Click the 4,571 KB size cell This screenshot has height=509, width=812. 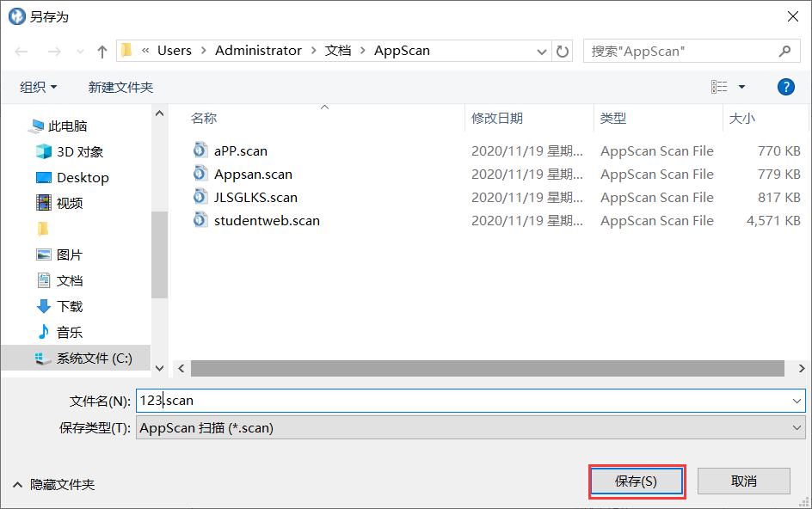[x=773, y=221]
